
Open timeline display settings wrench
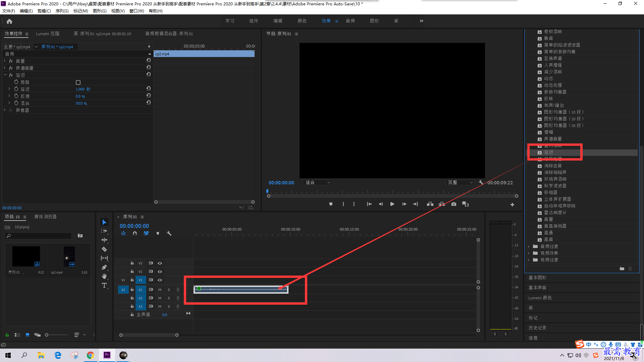(169, 233)
